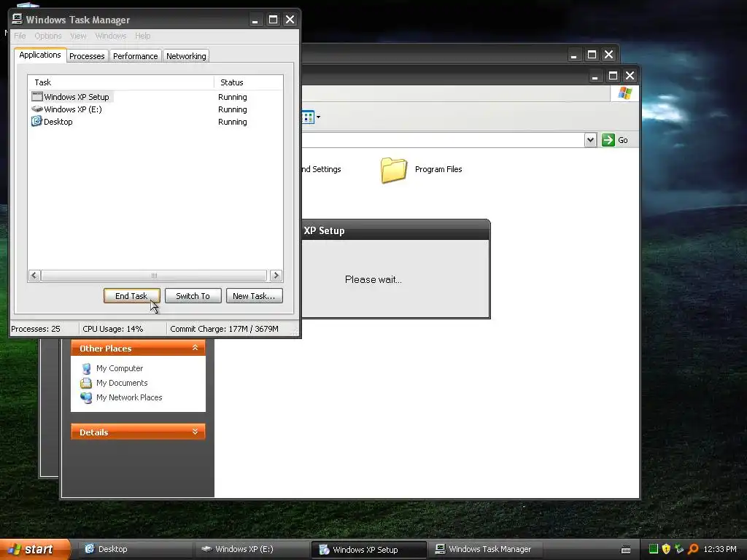Open the Applications tab
Screen dimensions: 747x560
[40, 55]
